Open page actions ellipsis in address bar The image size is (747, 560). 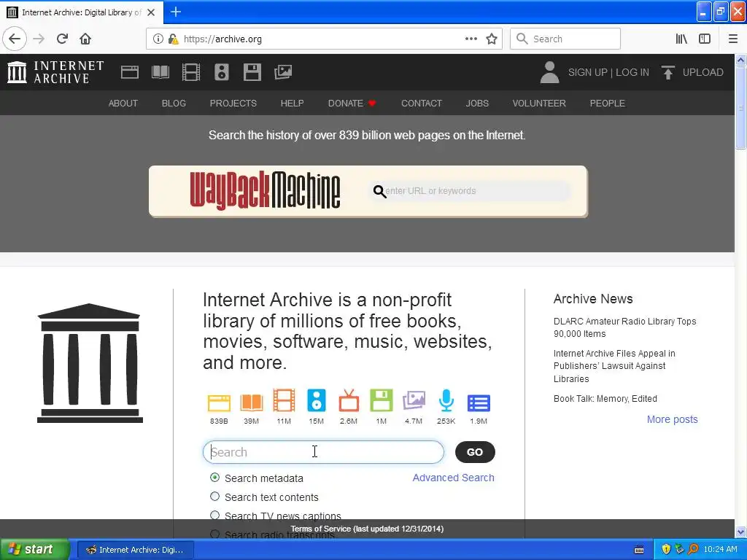471,39
